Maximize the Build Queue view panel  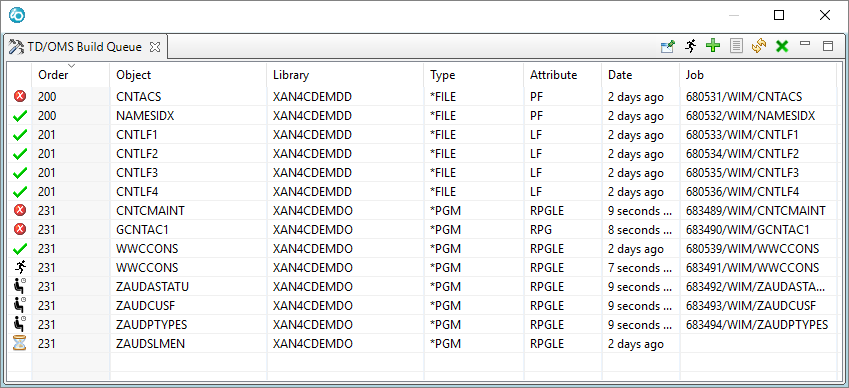[828, 47]
